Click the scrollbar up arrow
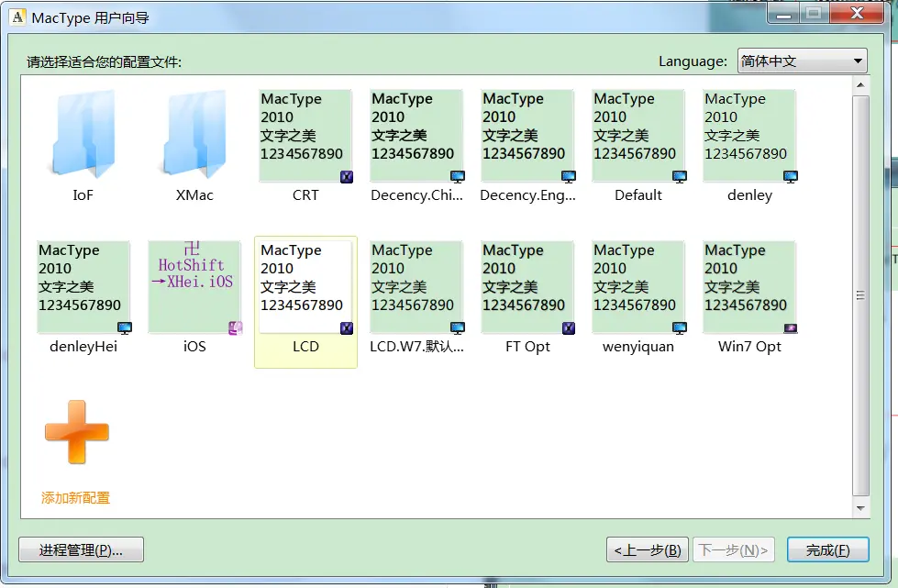This screenshot has width=898, height=588. point(860,85)
